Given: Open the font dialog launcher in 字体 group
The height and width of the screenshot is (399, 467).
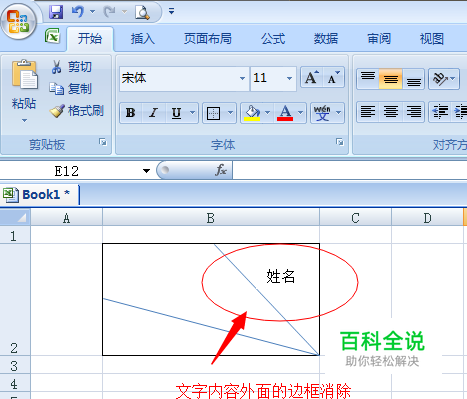Looking at the screenshot, I should pyautogui.click(x=340, y=142).
